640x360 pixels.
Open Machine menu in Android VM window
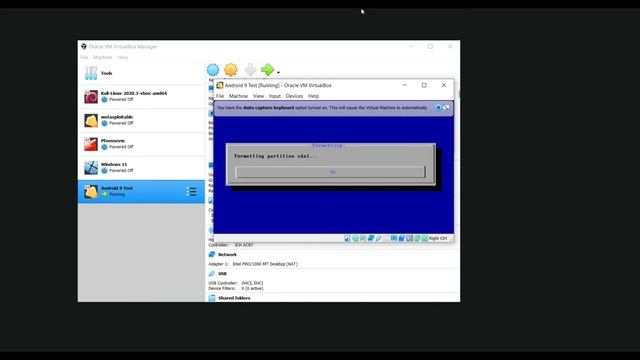(x=238, y=96)
